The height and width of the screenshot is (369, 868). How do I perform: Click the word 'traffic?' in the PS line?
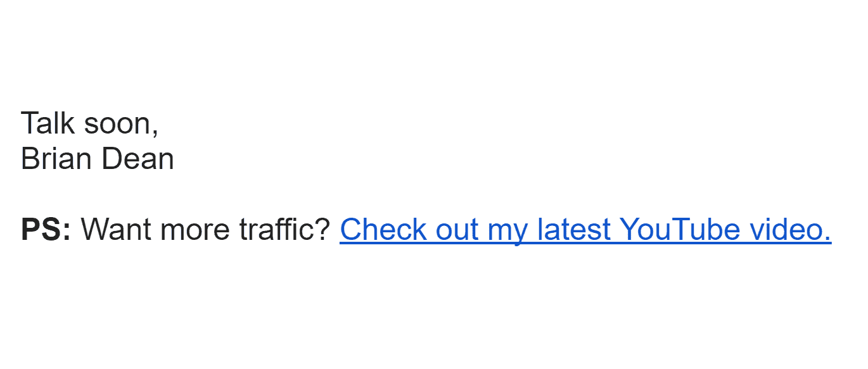(285, 229)
